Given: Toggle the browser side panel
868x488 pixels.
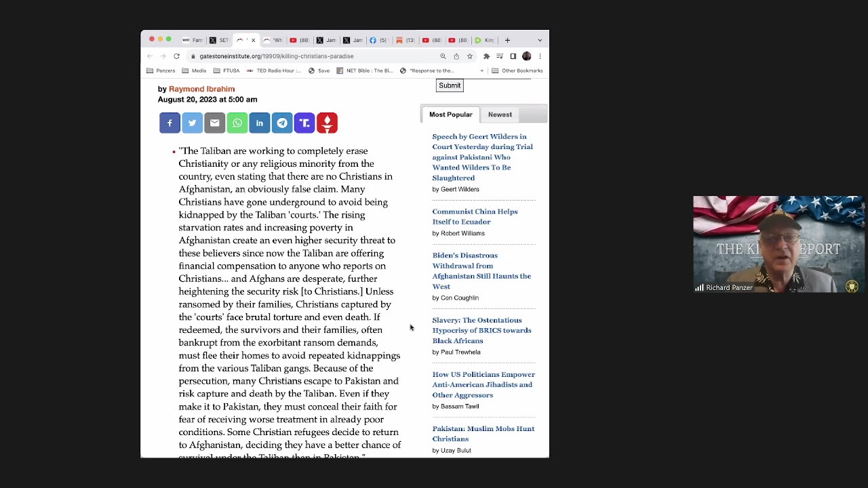Looking at the screenshot, I should (513, 56).
